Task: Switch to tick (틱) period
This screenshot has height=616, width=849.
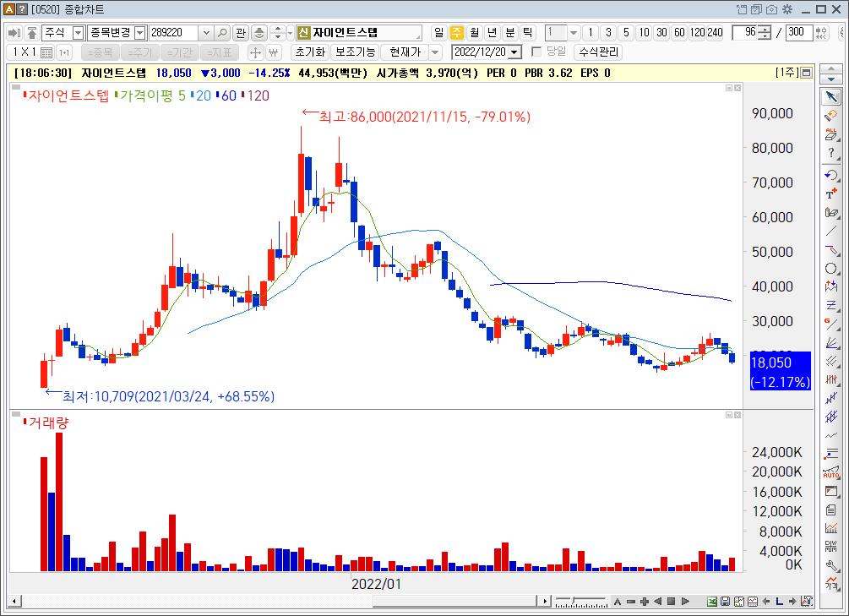Action: tap(527, 32)
